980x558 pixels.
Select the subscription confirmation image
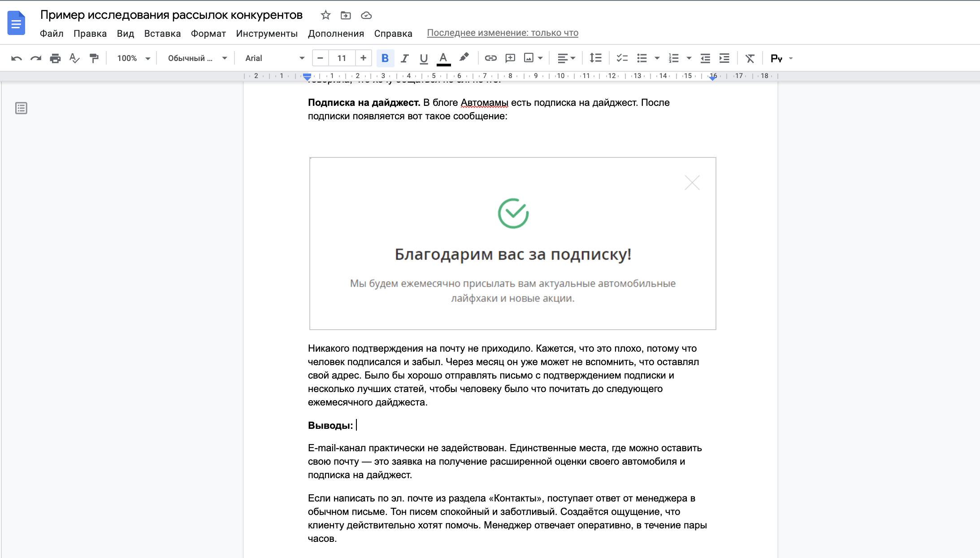513,244
